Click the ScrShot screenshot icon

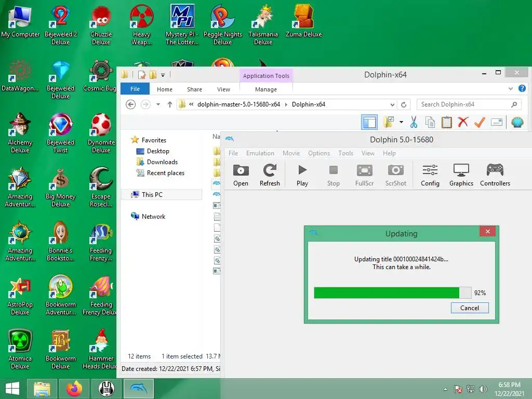click(x=395, y=175)
